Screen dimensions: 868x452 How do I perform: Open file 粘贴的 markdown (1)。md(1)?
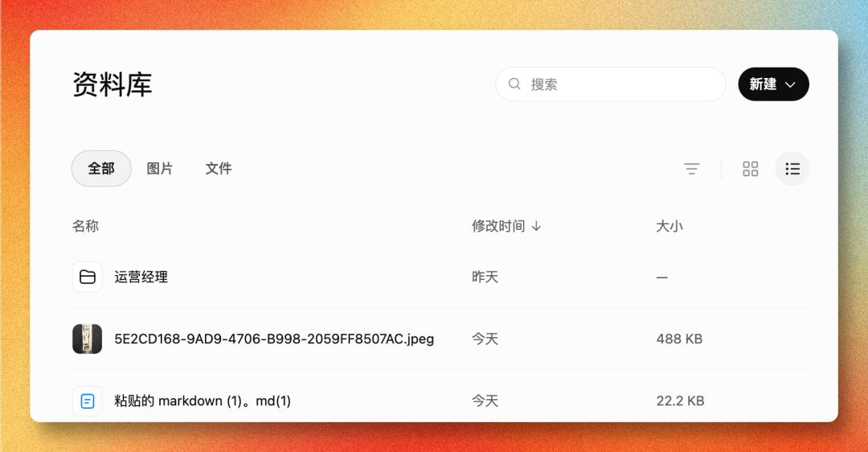(x=203, y=401)
